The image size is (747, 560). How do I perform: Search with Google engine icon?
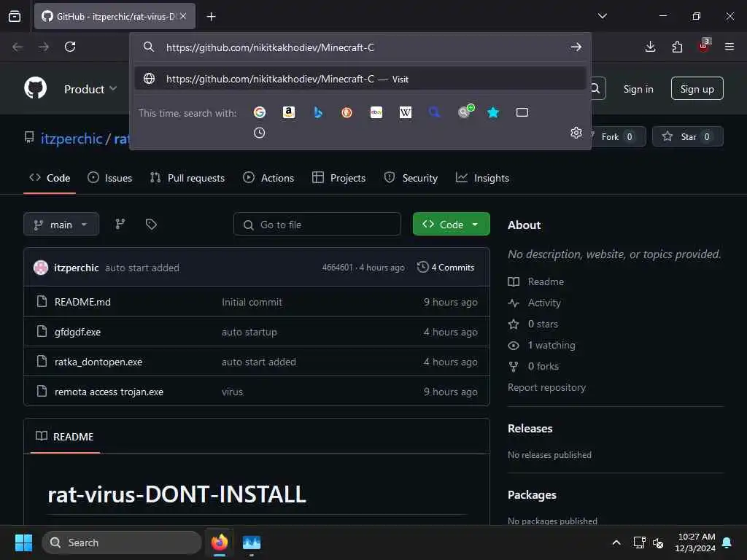[x=260, y=112]
